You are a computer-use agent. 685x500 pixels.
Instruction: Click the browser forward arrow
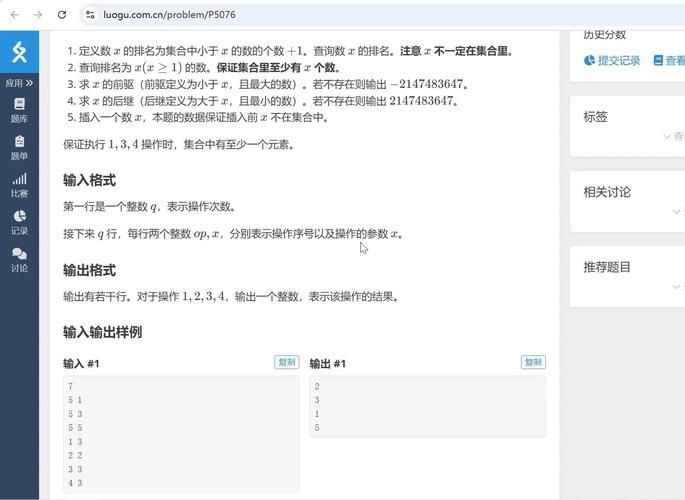click(38, 14)
